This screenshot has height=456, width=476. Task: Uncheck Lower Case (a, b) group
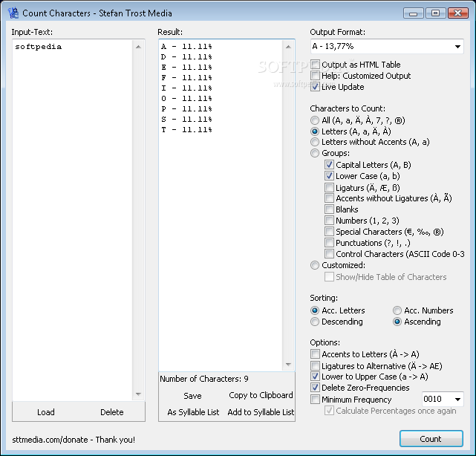[x=329, y=176]
